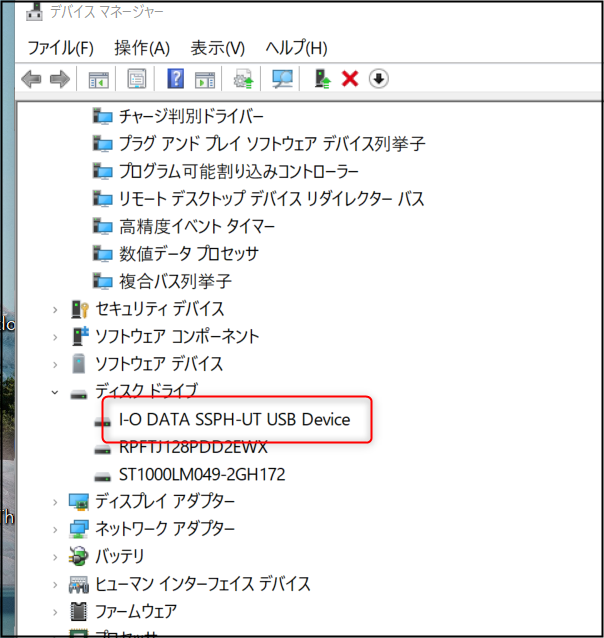Click the icon beside チャージ判別ドライバー
604x638 pixels.
pyautogui.click(x=102, y=116)
